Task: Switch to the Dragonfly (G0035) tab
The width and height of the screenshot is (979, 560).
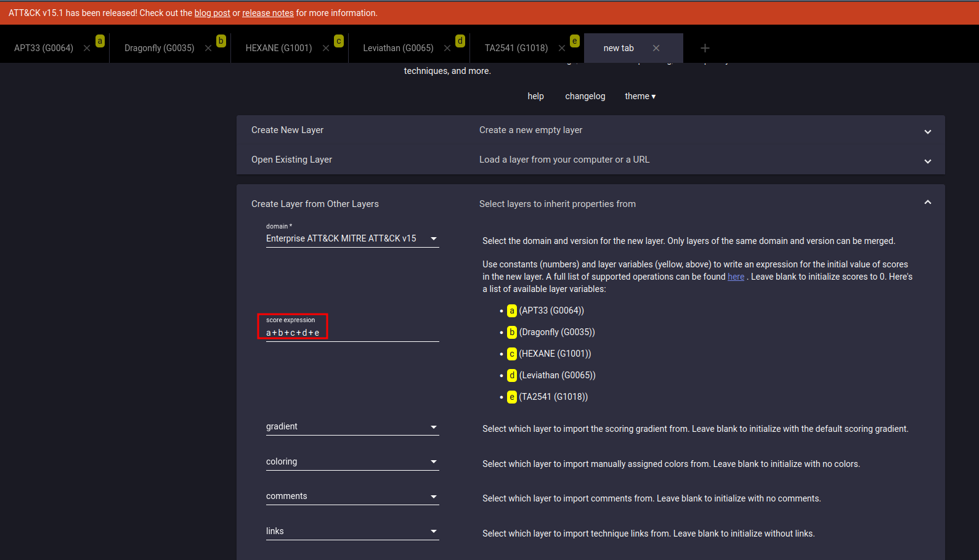Action: click(159, 48)
